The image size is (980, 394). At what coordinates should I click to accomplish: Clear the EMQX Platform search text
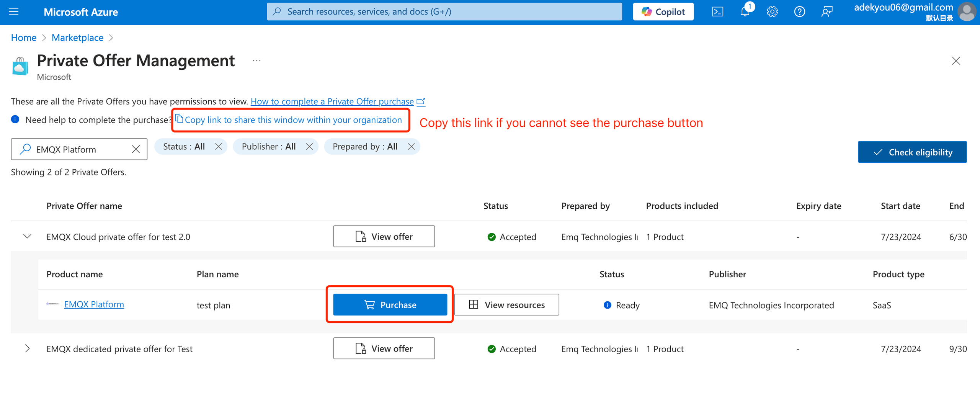tap(136, 149)
